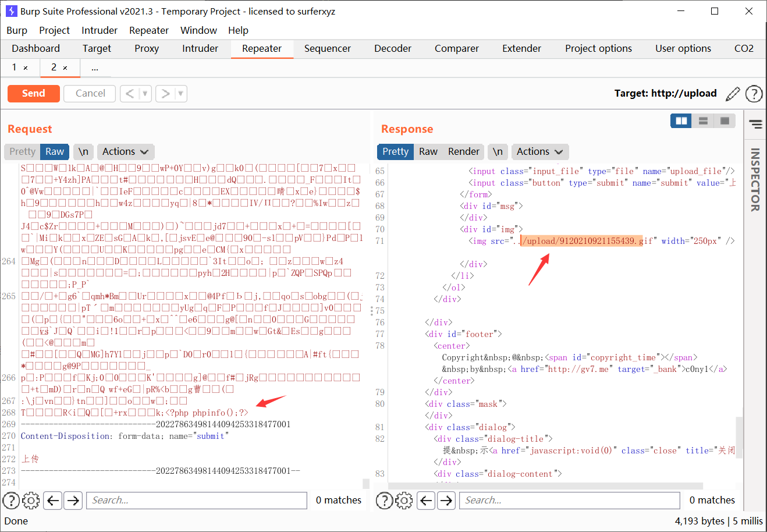The width and height of the screenshot is (767, 532).
Task: Edit target with the pencil icon
Action: 733,93
